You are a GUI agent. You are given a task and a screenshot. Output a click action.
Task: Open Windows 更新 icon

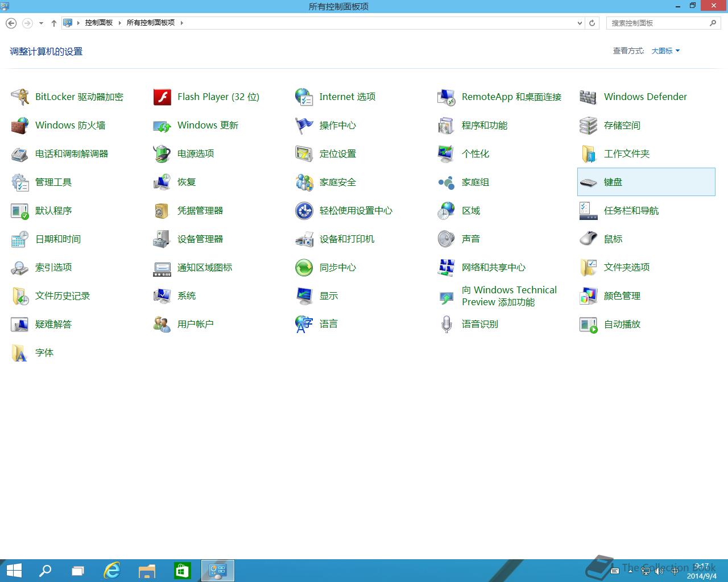(162, 125)
